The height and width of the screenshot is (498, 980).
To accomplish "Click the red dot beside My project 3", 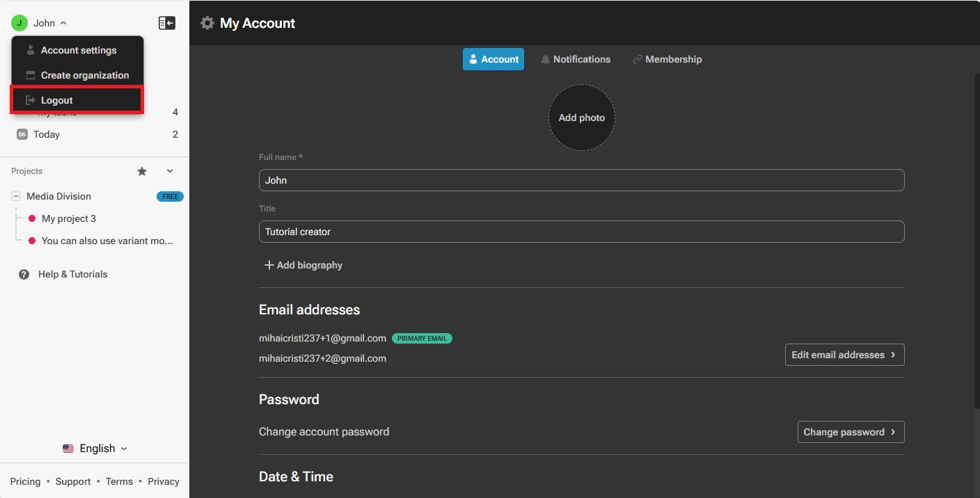I will (32, 218).
